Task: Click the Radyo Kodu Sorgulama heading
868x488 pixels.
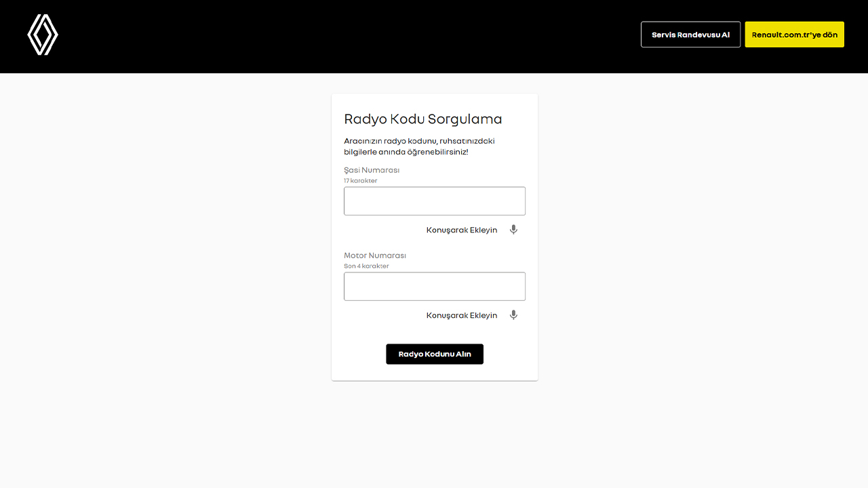Action: point(423,119)
